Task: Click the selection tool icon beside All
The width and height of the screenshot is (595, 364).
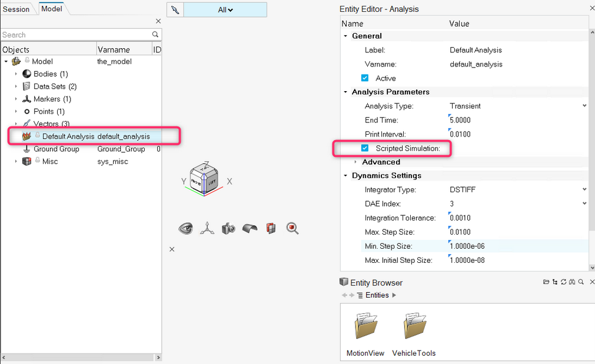Action: point(175,10)
